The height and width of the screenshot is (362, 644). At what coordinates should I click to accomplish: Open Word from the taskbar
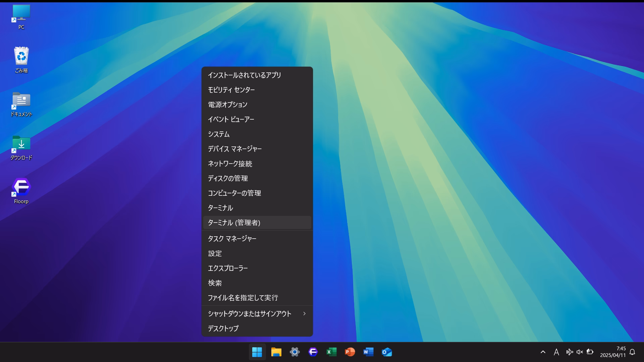368,352
